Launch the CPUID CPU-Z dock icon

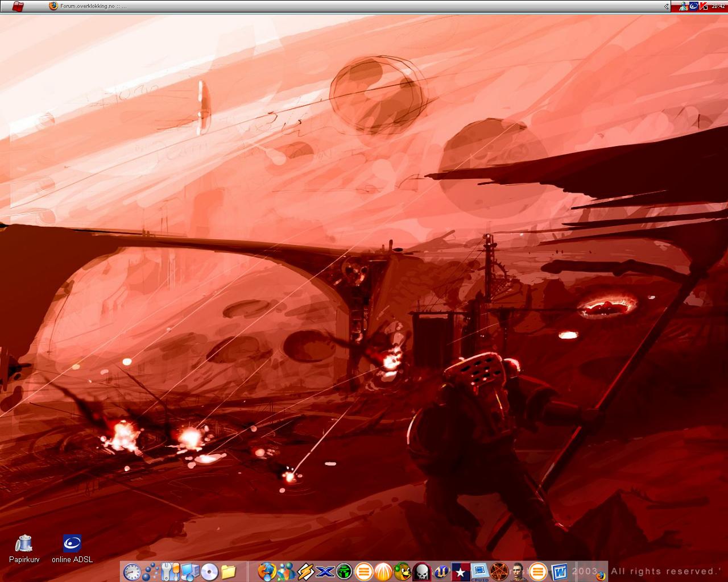(480, 571)
